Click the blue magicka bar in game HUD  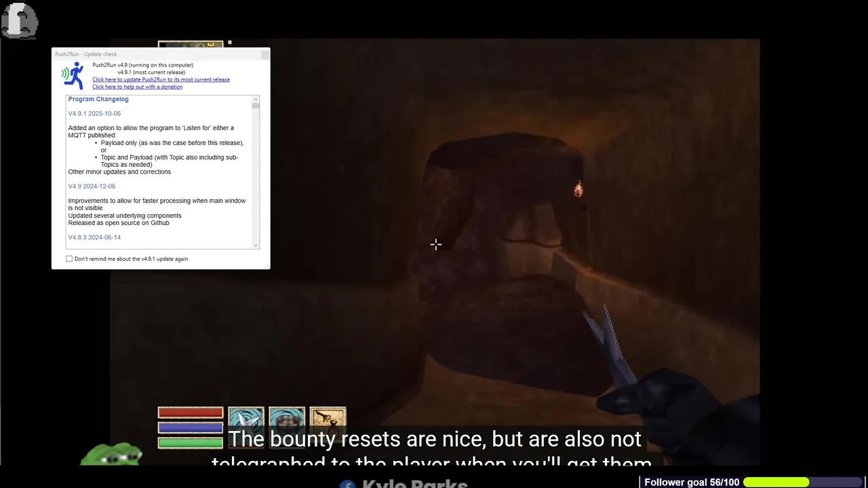click(191, 428)
